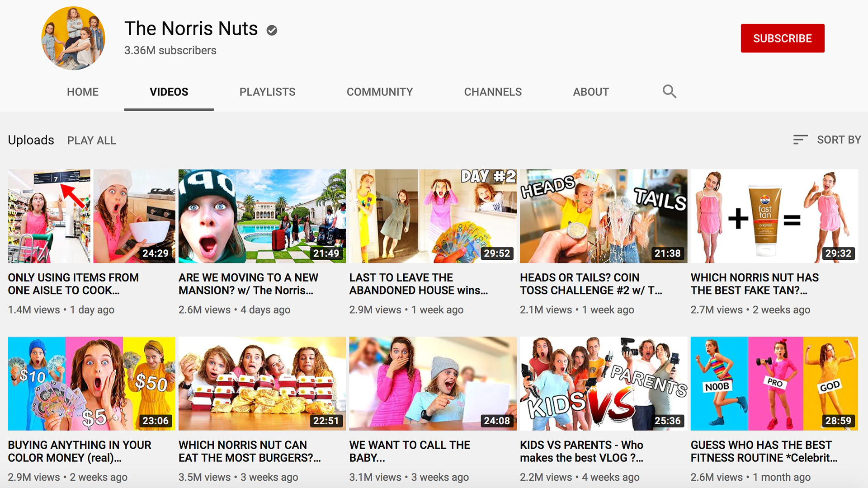Open the fake tan video thumbnail
The width and height of the screenshot is (868, 488).
(x=774, y=216)
